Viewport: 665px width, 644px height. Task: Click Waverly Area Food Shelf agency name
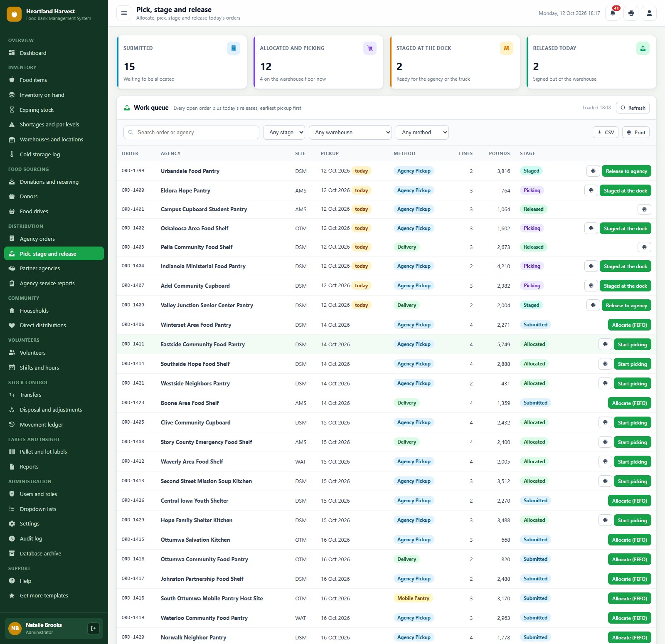192,461
